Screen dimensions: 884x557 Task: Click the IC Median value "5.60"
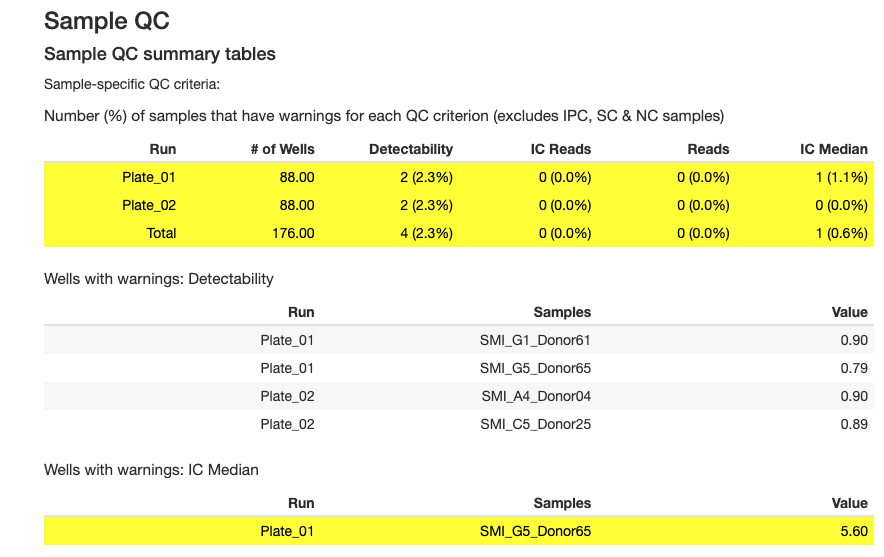point(854,531)
